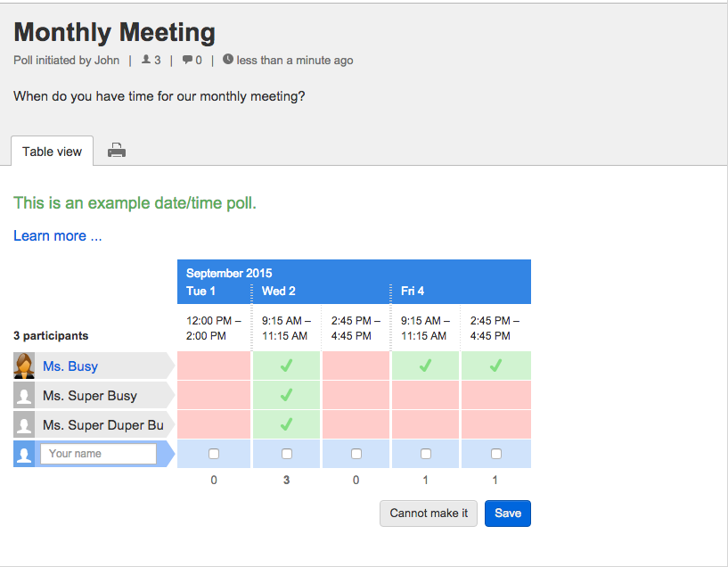Screen dimensions: 728x567
Task: Click the clock icon by timestamp
Action: point(228,60)
